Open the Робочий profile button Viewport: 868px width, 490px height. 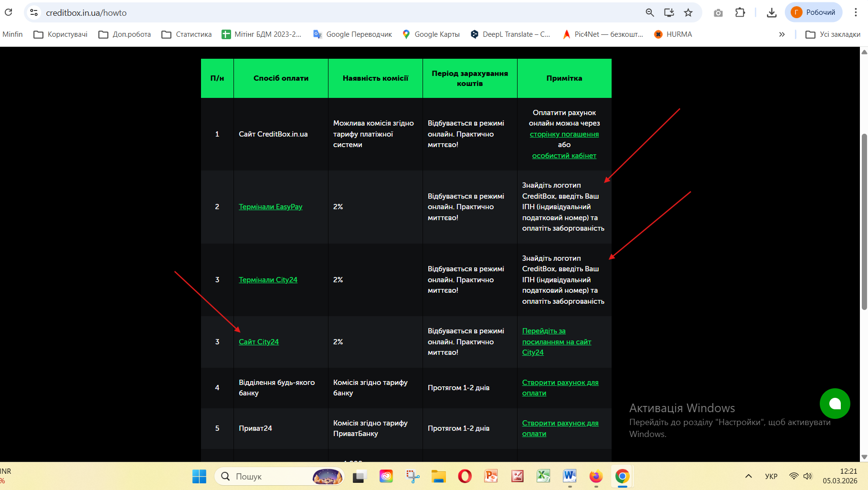tap(813, 12)
